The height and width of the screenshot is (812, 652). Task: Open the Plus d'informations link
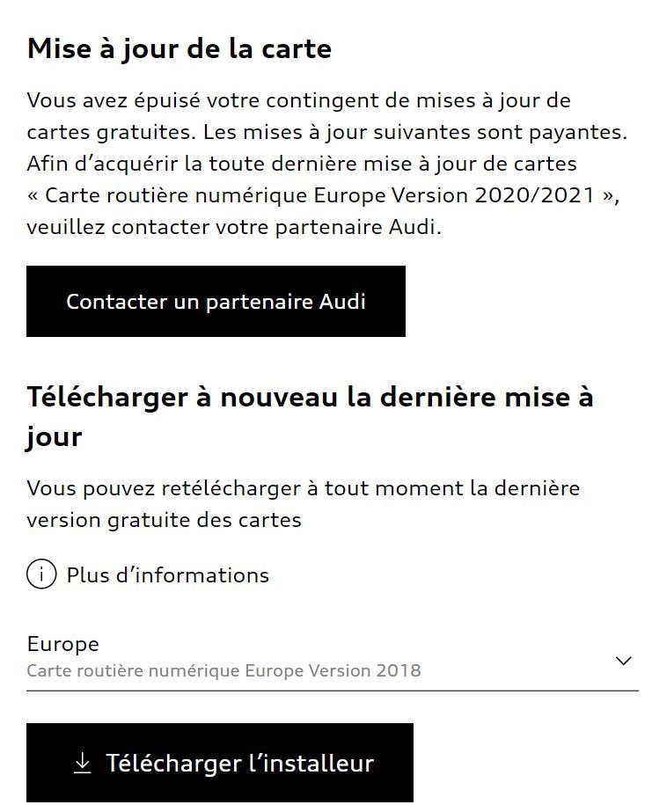pos(167,575)
